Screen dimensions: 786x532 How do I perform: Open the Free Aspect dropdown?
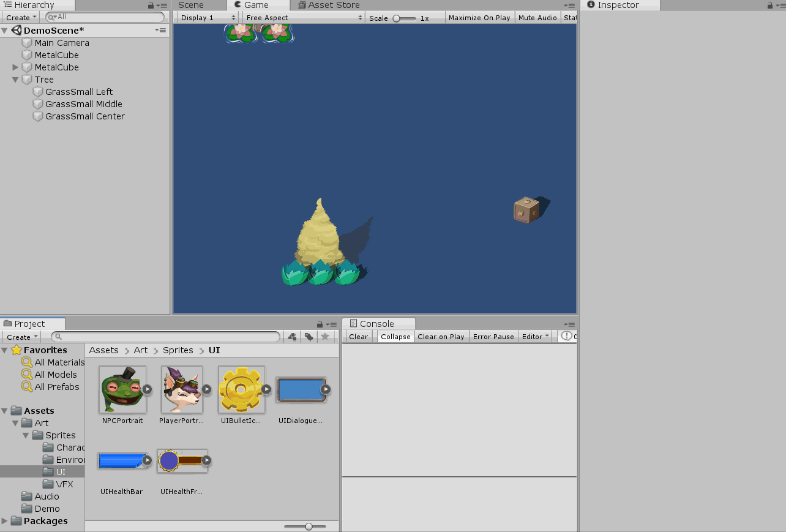(x=304, y=18)
